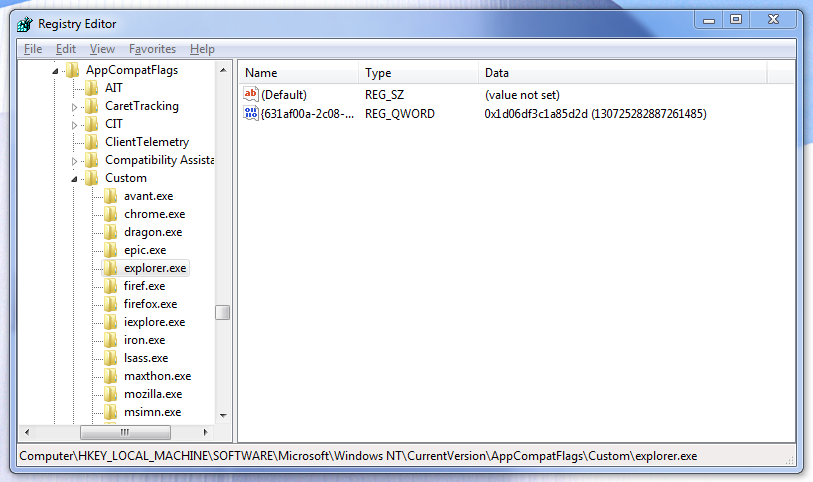Click the REG_QWORD binary value icon

coord(251,113)
